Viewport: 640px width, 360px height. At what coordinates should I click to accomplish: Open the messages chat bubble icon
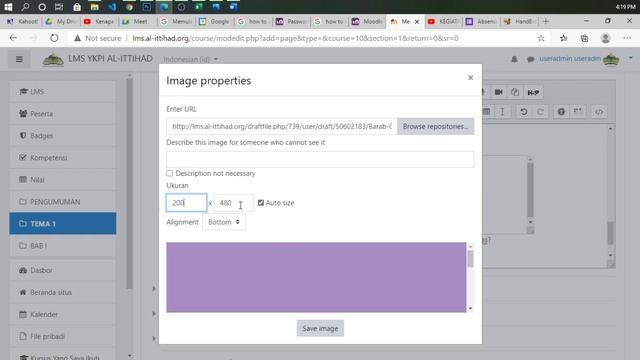pos(530,59)
